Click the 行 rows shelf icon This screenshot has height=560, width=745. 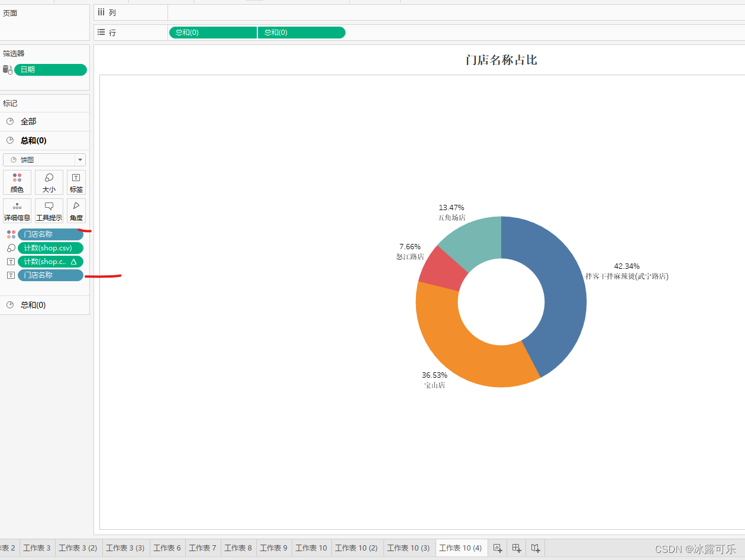pyautogui.click(x=101, y=33)
